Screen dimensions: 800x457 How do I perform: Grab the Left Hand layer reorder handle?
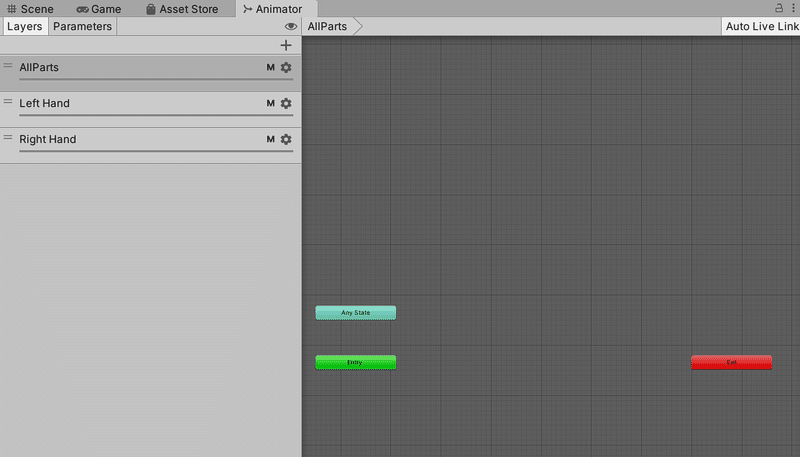click(8, 101)
